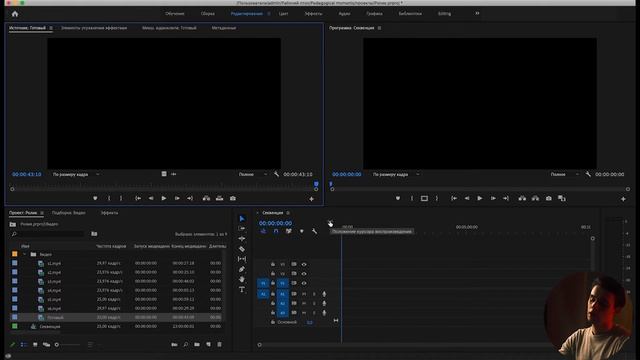The width and height of the screenshot is (640, 360).
Task: Open Эффекты tab in Project panel
Action: pos(109,213)
